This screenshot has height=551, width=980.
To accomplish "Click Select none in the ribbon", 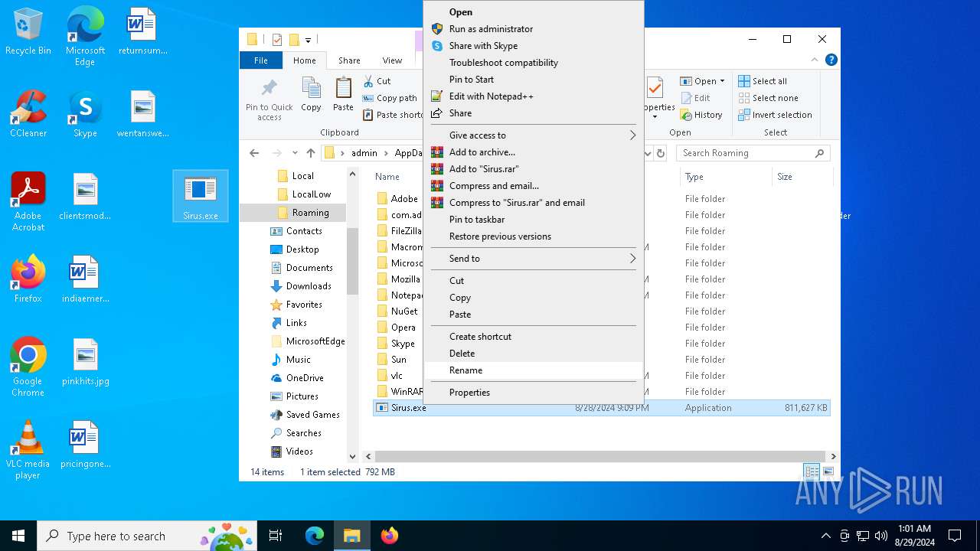I will [x=768, y=98].
